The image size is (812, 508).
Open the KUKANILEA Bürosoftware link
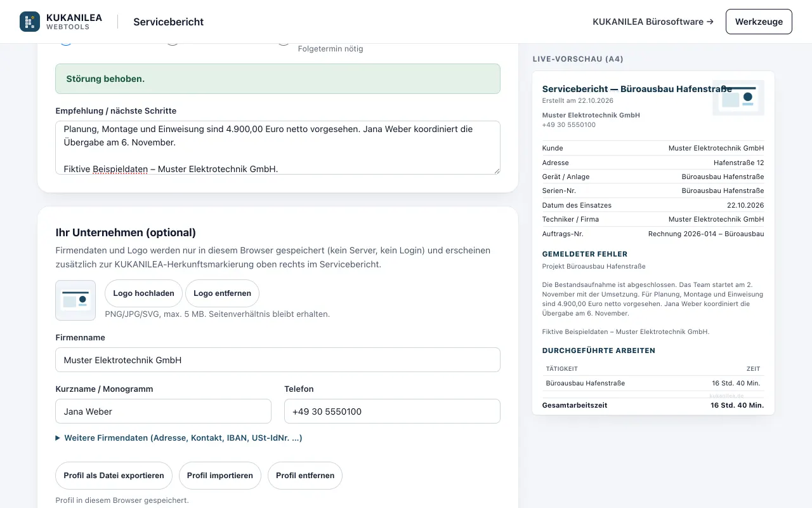click(x=653, y=22)
